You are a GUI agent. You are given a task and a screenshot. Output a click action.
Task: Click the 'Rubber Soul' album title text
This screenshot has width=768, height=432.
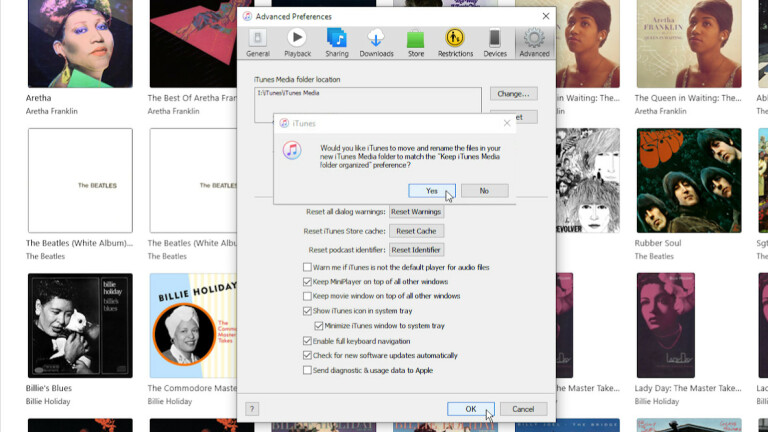click(x=658, y=243)
